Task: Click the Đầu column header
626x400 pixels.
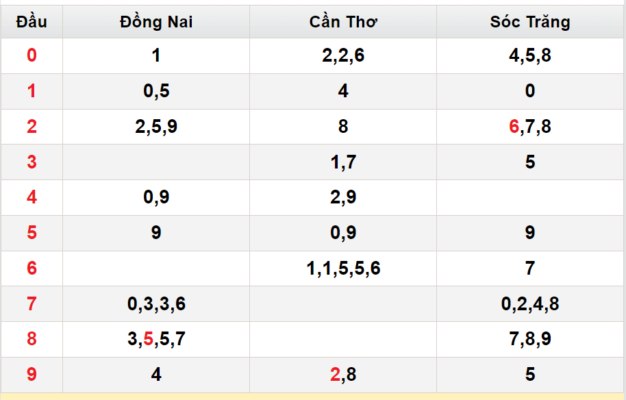Action: [32, 22]
